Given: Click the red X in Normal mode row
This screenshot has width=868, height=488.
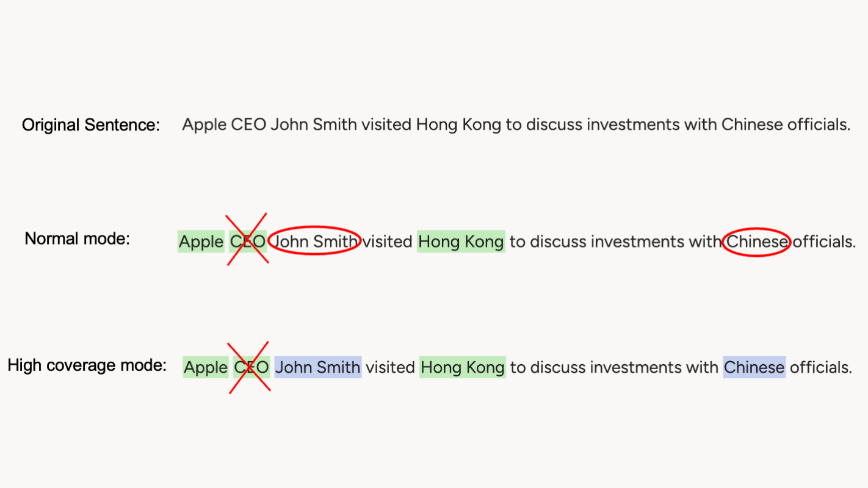Looking at the screenshot, I should (248, 239).
